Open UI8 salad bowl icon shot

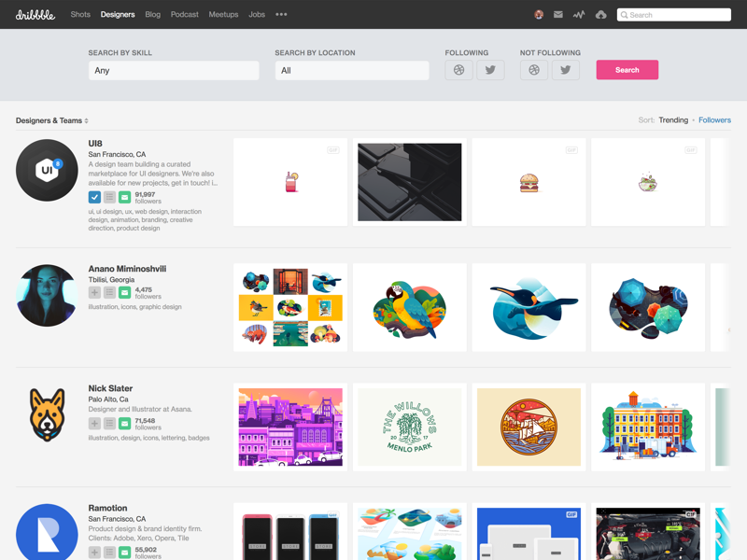pos(648,182)
